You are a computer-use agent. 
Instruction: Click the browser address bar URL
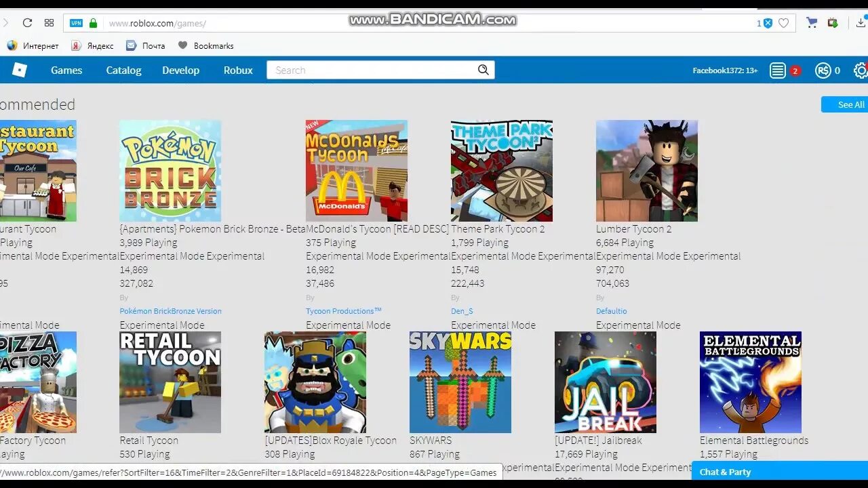(157, 23)
